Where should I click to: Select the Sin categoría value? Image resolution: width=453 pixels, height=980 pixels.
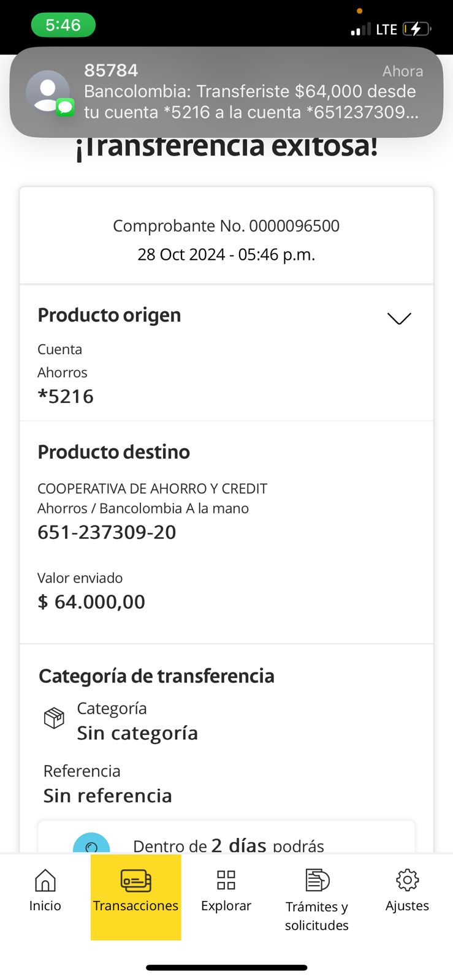[137, 733]
